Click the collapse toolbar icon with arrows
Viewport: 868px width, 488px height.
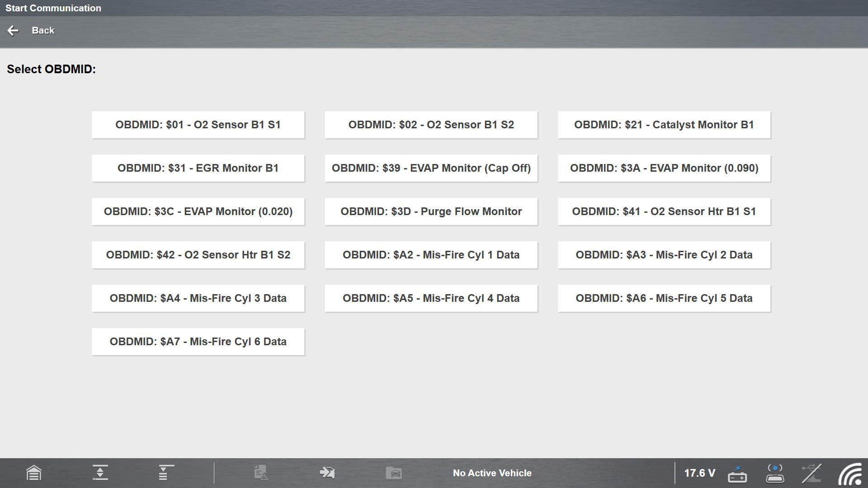click(100, 473)
